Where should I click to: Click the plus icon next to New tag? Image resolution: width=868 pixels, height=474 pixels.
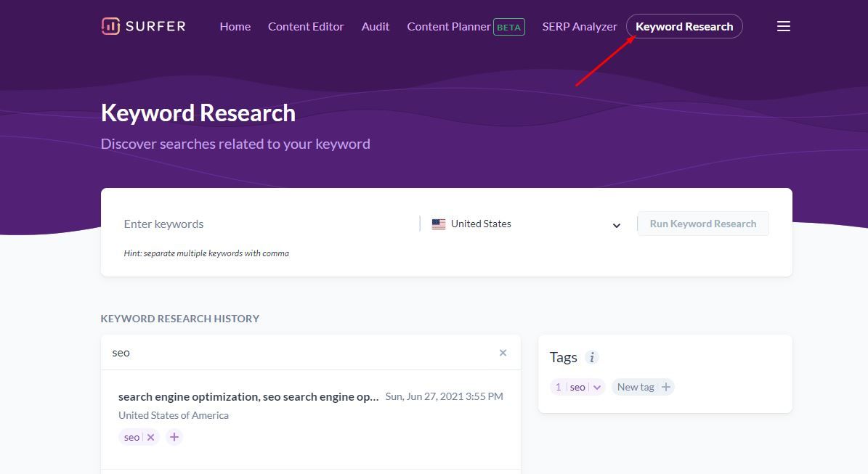pyautogui.click(x=666, y=387)
